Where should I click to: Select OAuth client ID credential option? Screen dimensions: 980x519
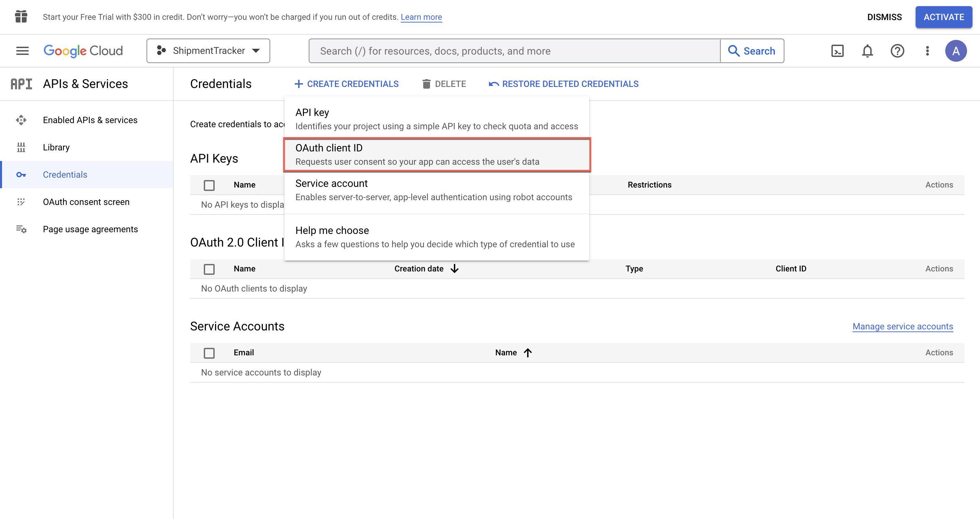coord(436,154)
